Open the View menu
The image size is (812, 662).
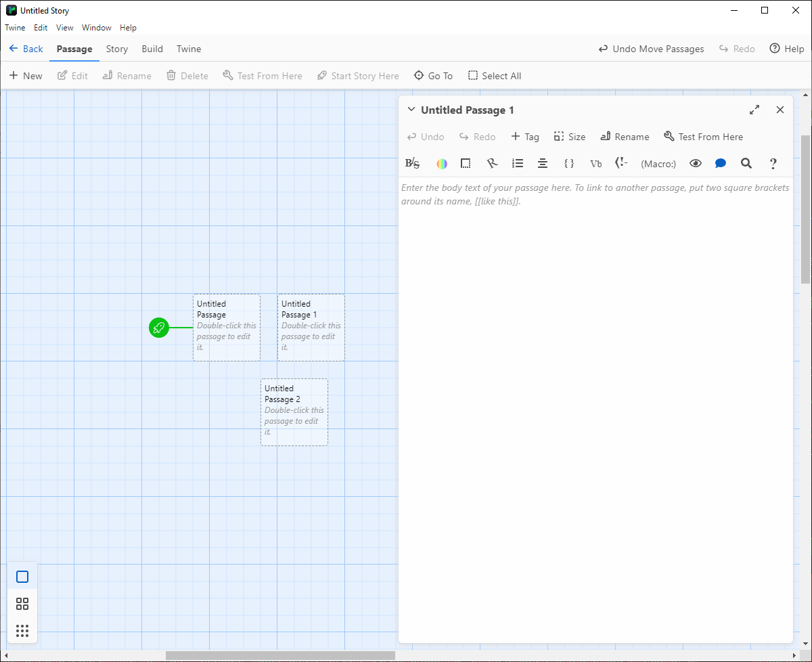coord(65,28)
